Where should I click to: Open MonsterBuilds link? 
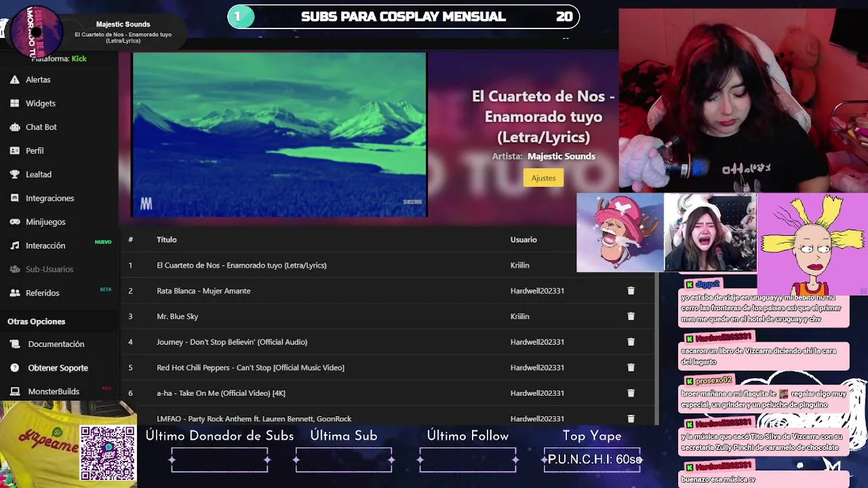(54, 392)
